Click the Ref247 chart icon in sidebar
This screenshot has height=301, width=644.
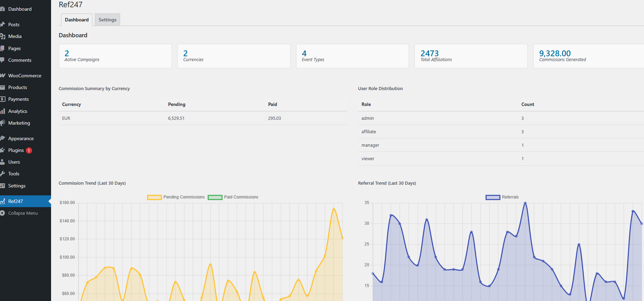[2, 201]
